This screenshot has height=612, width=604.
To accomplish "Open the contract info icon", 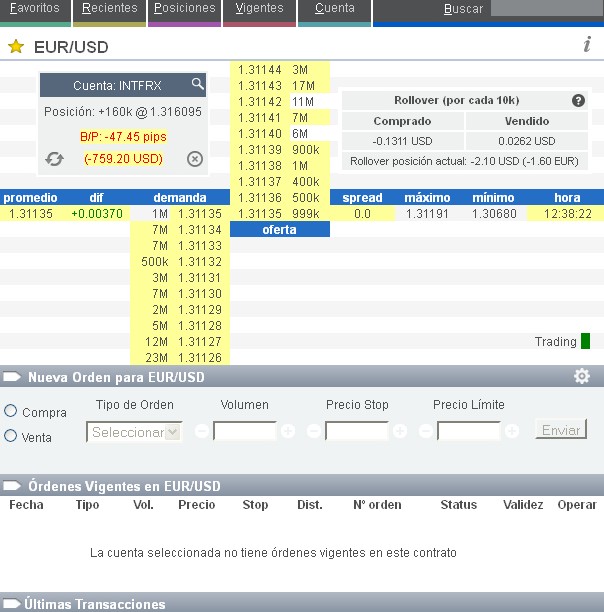I will tap(587, 44).
